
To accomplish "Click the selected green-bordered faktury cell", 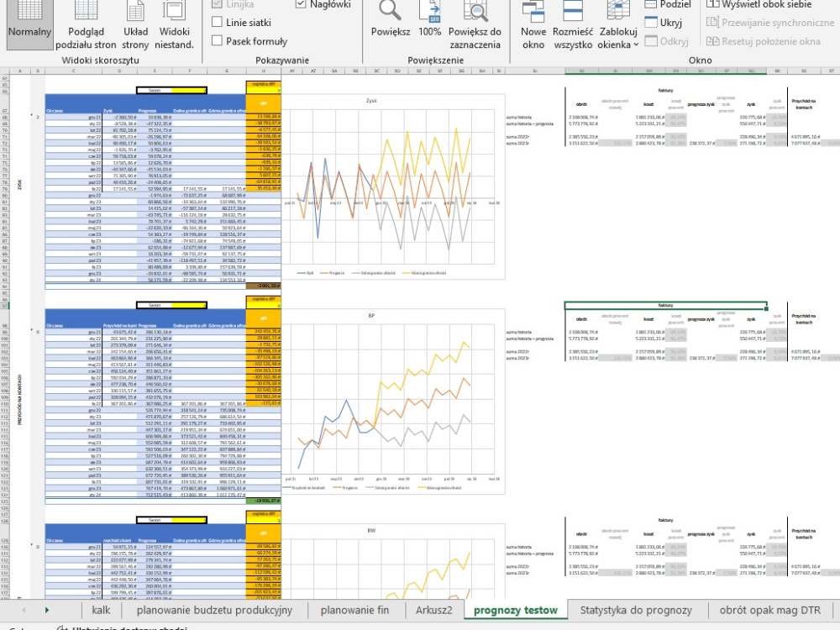I will coord(665,306).
